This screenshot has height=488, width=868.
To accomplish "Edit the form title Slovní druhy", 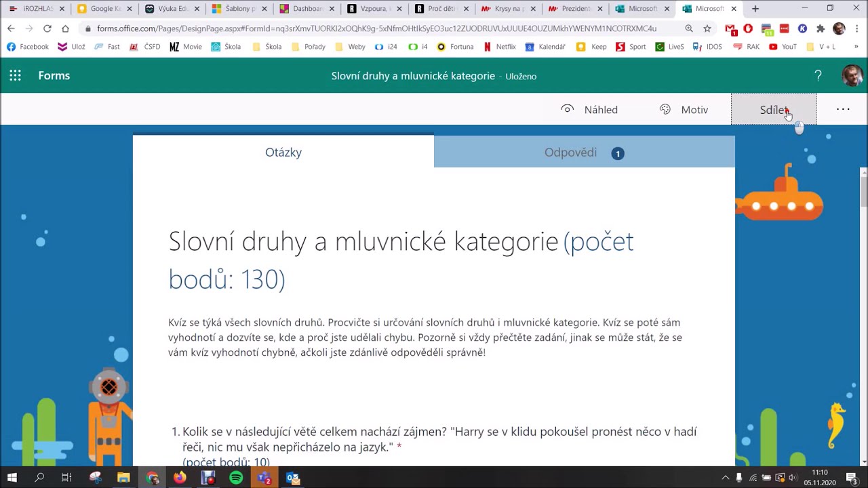I will tap(401, 260).
